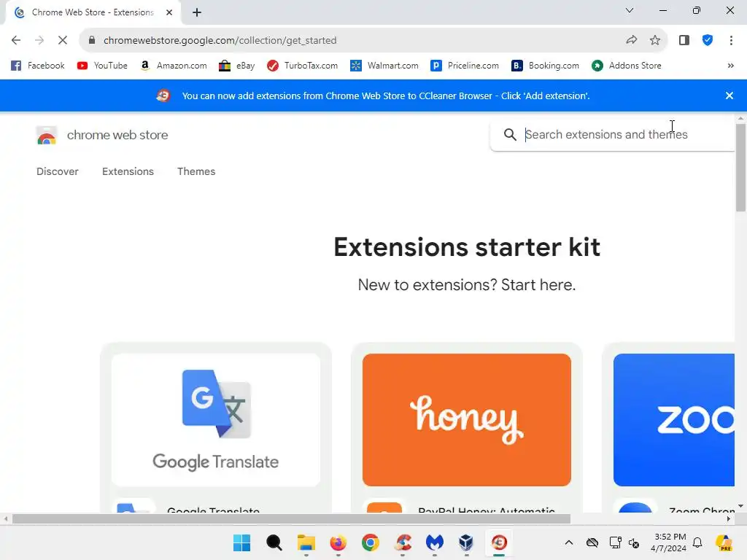The width and height of the screenshot is (747, 560).
Task: Click the horizontal scrollbar thumb
Action: [291, 518]
